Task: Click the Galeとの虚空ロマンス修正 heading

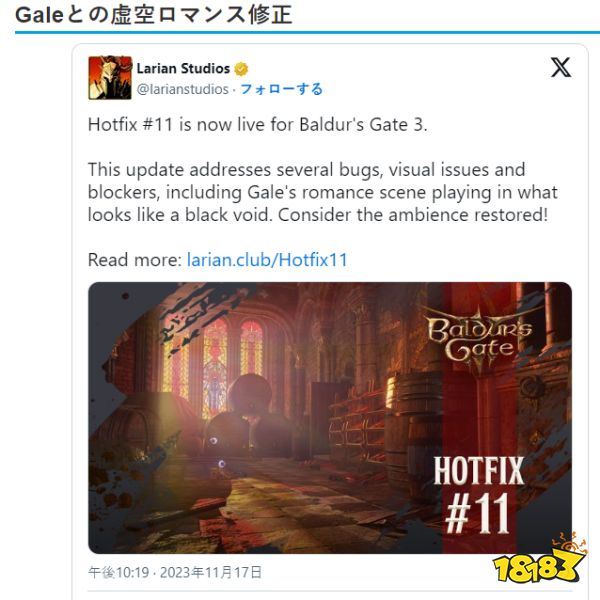Action: [x=153, y=15]
